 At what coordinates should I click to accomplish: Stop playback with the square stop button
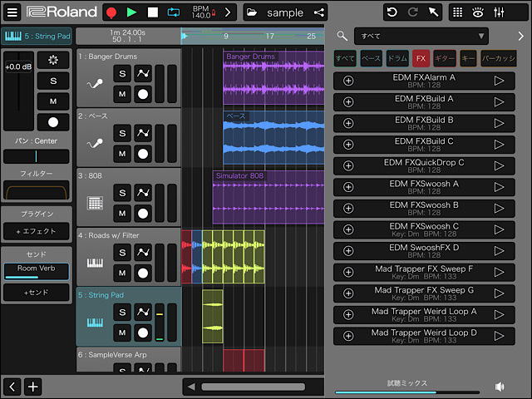(153, 12)
